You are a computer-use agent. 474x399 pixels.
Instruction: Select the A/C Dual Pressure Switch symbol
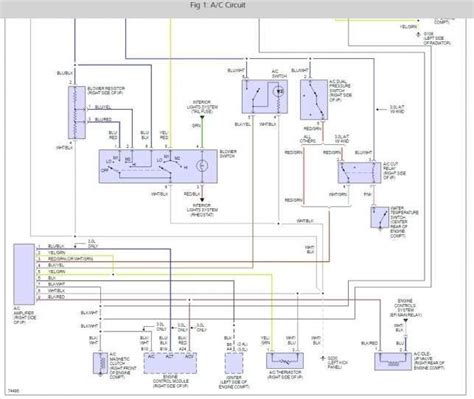click(314, 100)
